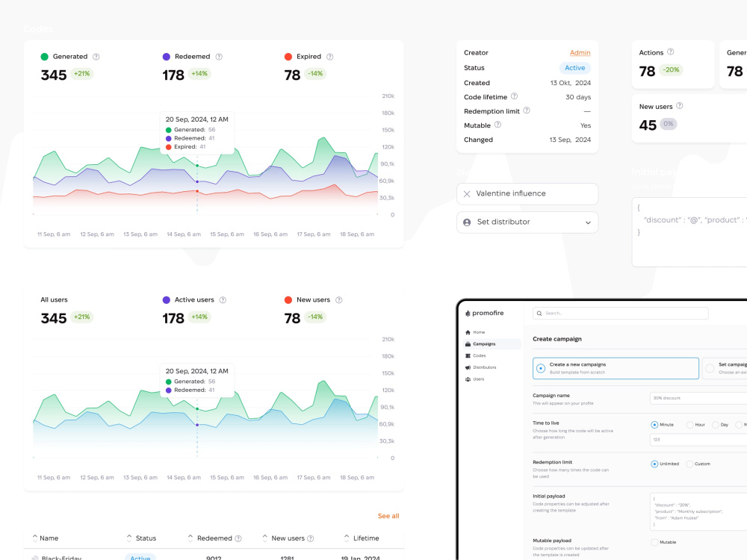
Task: Click red Expired legend dot in codes header
Action: [x=288, y=57]
